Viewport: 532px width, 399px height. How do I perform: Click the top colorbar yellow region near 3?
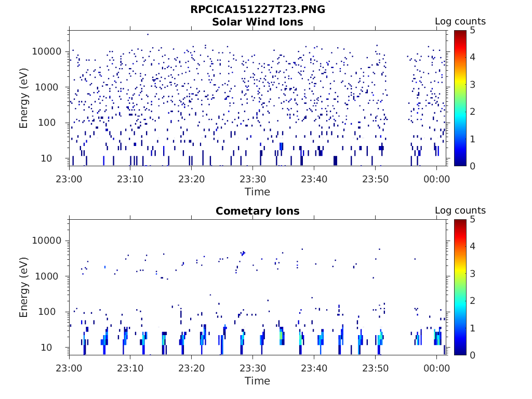(x=460, y=84)
